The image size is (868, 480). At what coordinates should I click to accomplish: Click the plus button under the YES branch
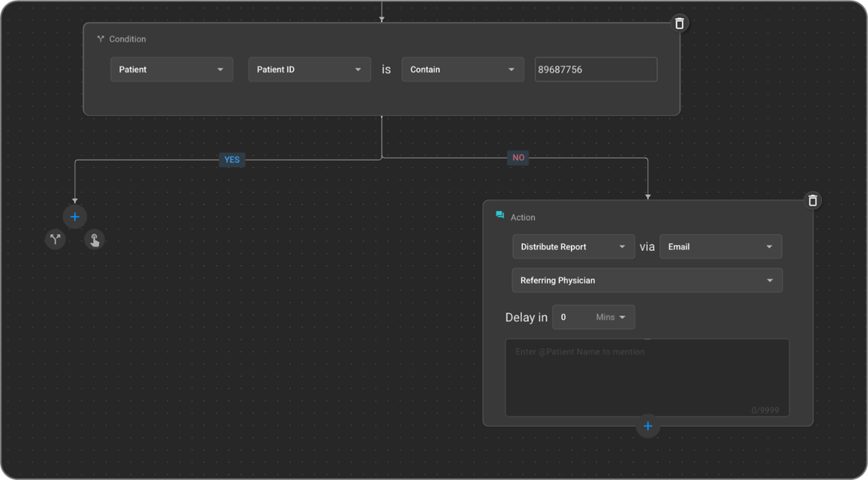click(x=74, y=217)
